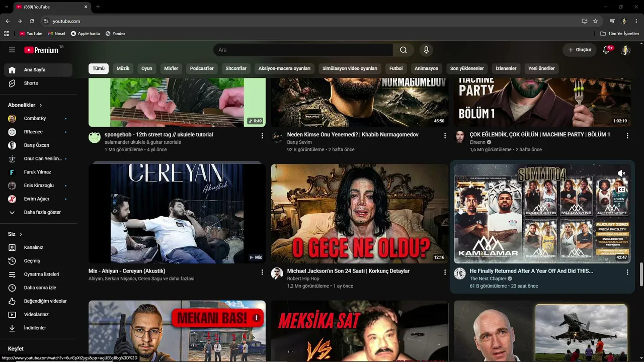
Task: Open Oynatma listeleri in the sidebar
Action: click(38, 275)
